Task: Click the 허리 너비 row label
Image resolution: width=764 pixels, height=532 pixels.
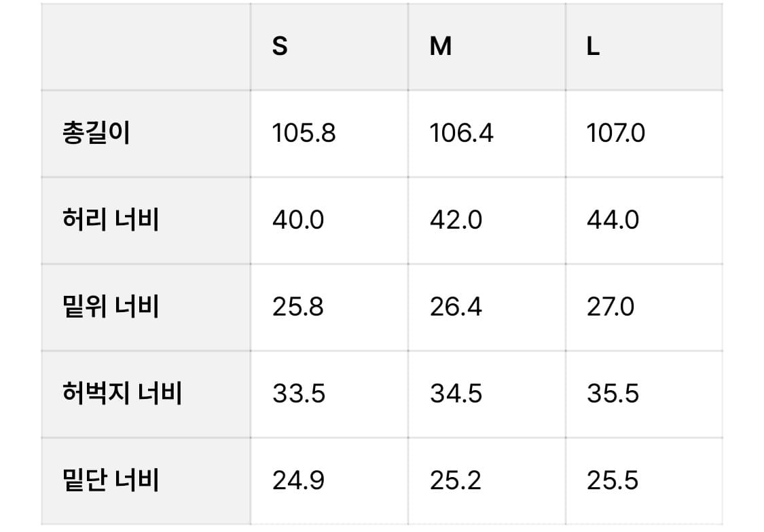Action: [111, 220]
